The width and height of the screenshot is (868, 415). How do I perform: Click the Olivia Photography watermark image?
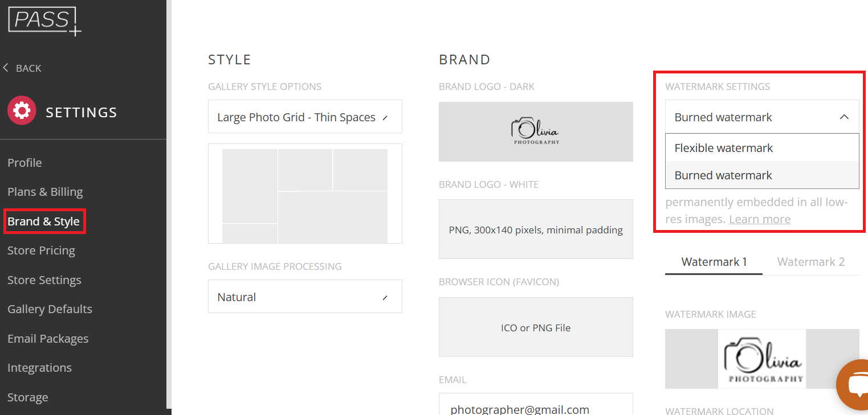coord(762,359)
